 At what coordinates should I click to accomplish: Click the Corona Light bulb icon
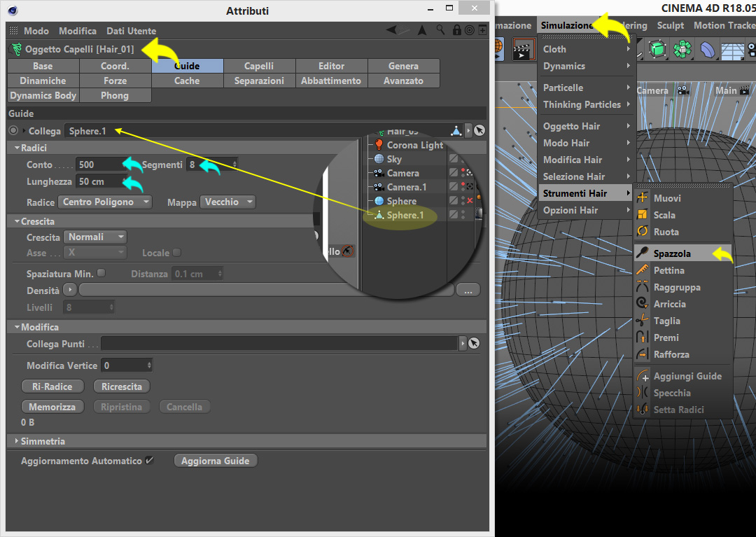379,145
